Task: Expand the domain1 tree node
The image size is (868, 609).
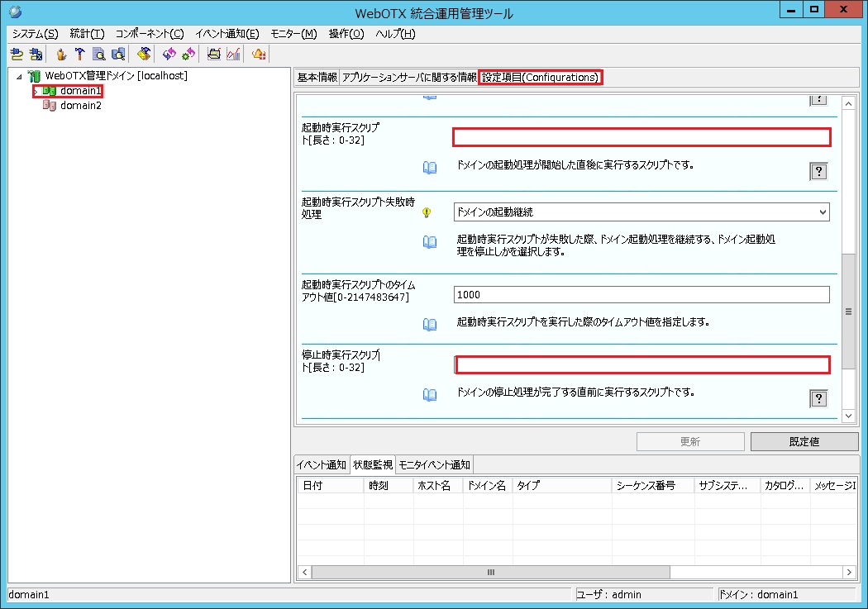Action: [36, 91]
